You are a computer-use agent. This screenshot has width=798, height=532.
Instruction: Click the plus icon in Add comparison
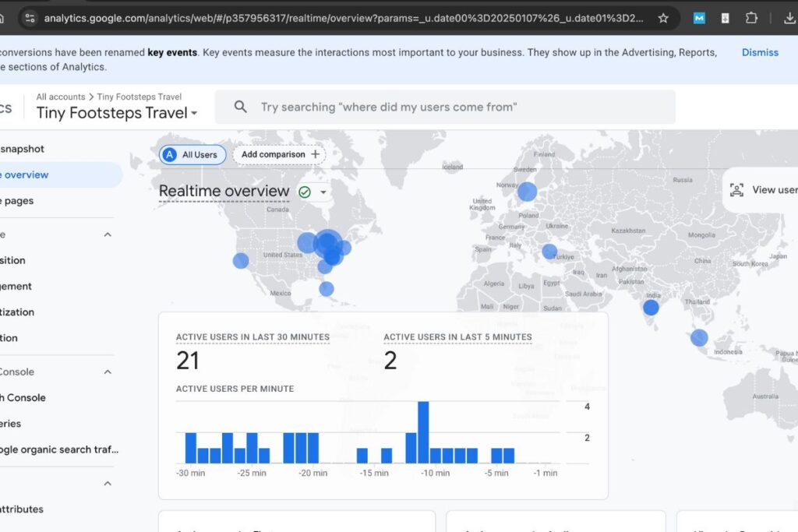tap(316, 154)
